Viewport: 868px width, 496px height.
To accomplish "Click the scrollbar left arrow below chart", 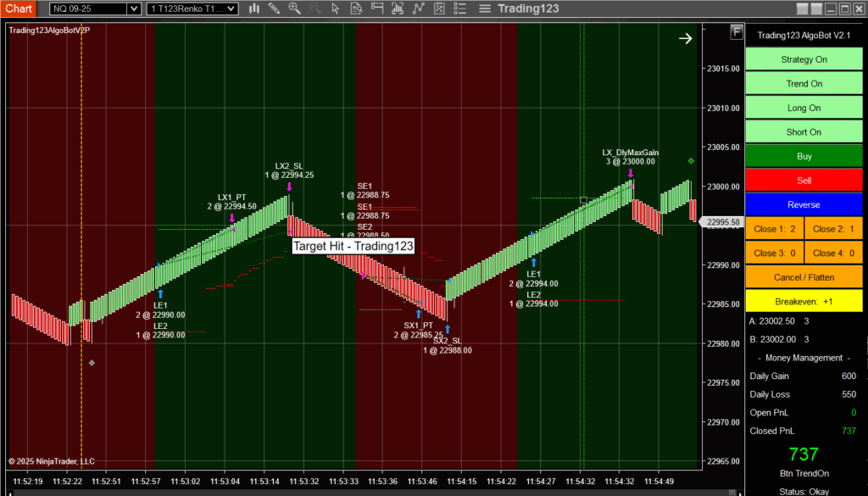I will pyautogui.click(x=10, y=493).
